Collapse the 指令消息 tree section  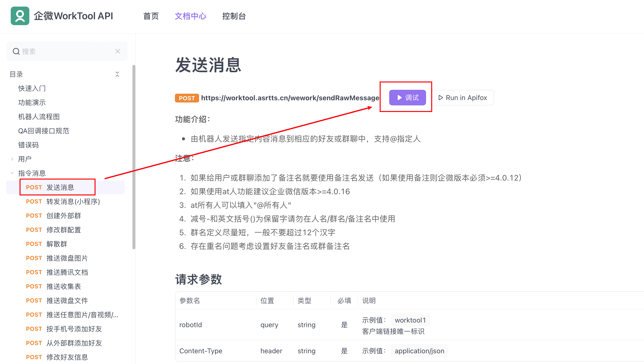pyautogui.click(x=12, y=173)
